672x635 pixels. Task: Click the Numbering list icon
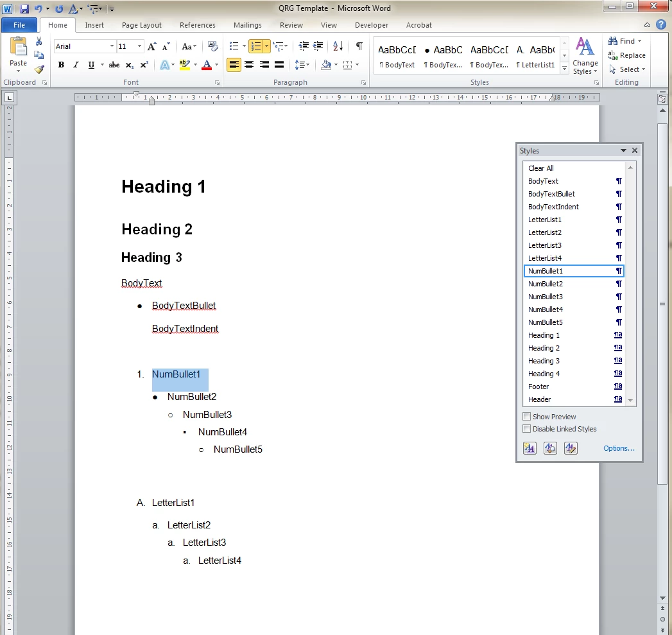pyautogui.click(x=256, y=46)
